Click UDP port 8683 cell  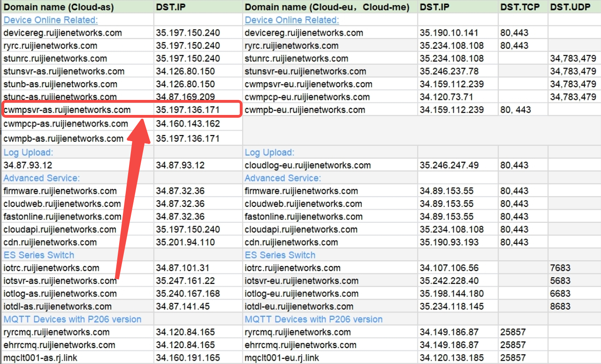tap(574, 307)
